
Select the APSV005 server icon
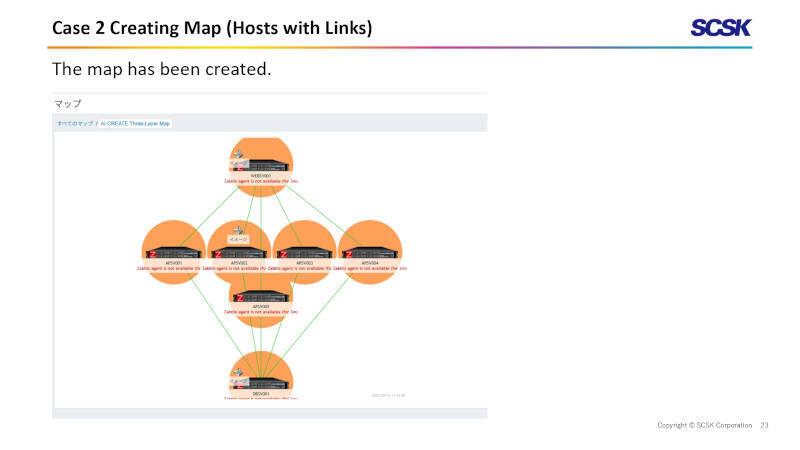pos(261,296)
